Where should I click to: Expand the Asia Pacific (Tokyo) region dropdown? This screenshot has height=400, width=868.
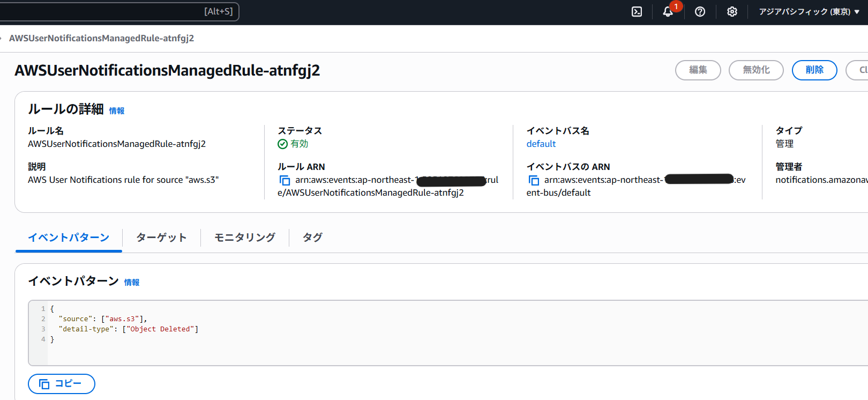(x=809, y=12)
